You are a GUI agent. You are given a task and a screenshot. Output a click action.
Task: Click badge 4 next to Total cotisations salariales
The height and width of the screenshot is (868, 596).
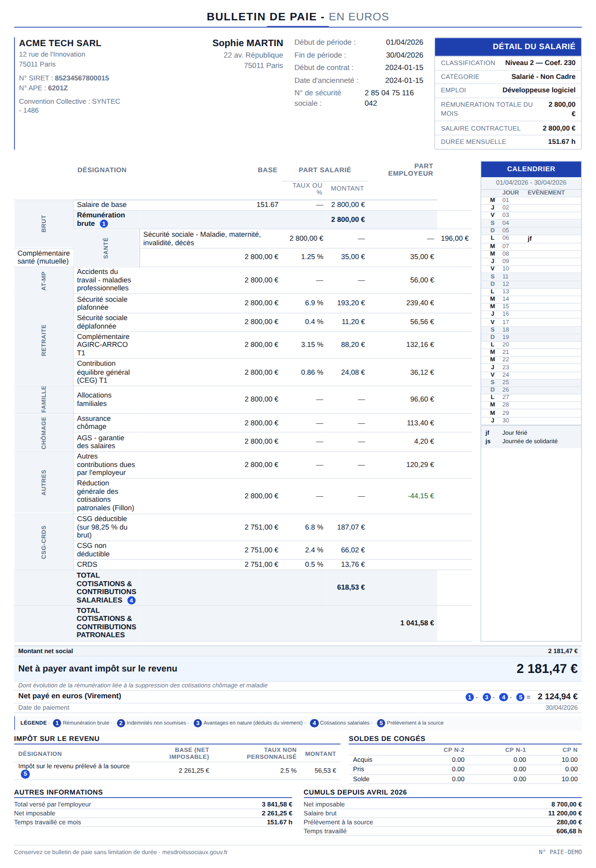[x=131, y=601]
